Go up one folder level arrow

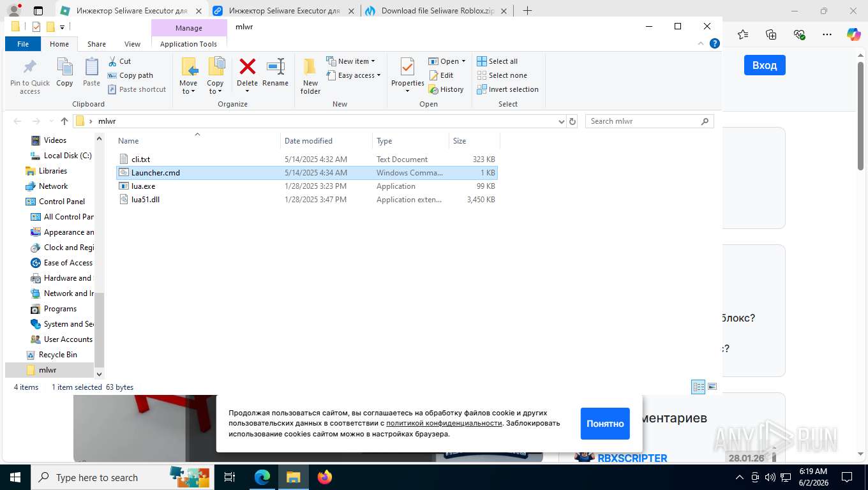pos(64,121)
